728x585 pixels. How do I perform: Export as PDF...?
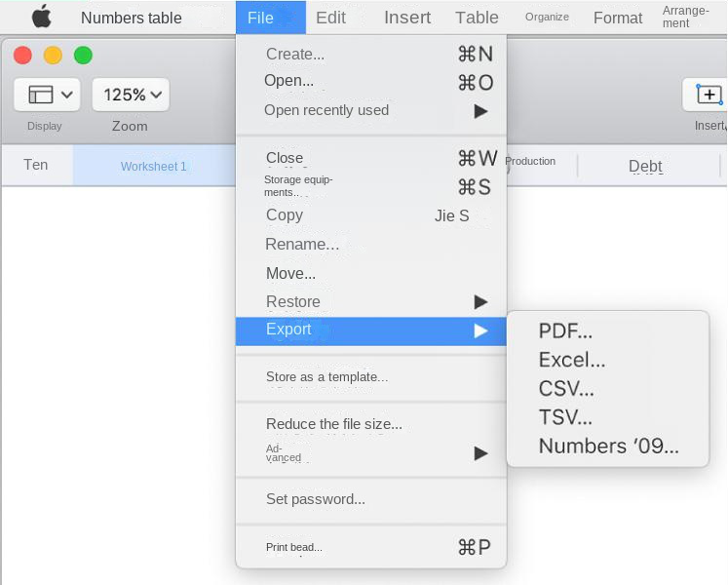click(x=608, y=331)
